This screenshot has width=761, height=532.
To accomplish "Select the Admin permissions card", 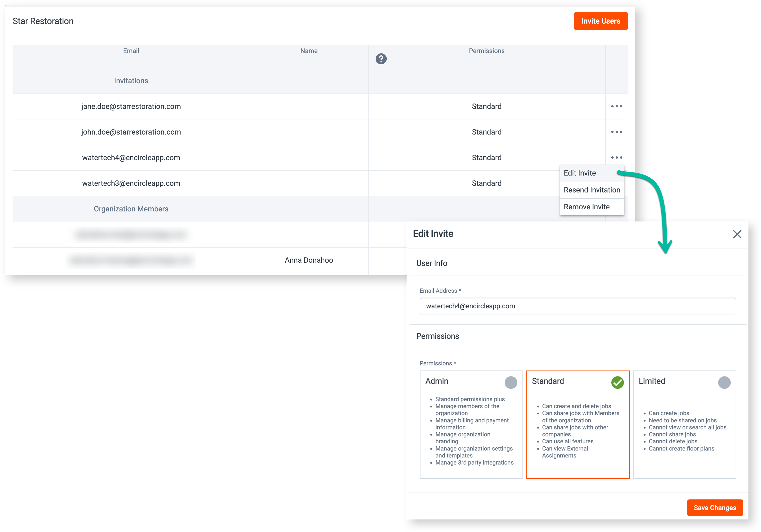I will coord(471,431).
